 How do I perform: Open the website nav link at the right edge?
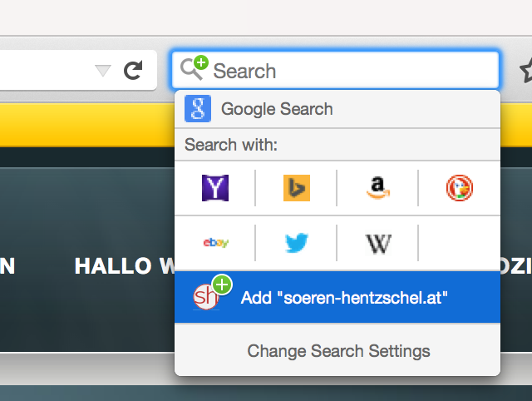(515, 266)
